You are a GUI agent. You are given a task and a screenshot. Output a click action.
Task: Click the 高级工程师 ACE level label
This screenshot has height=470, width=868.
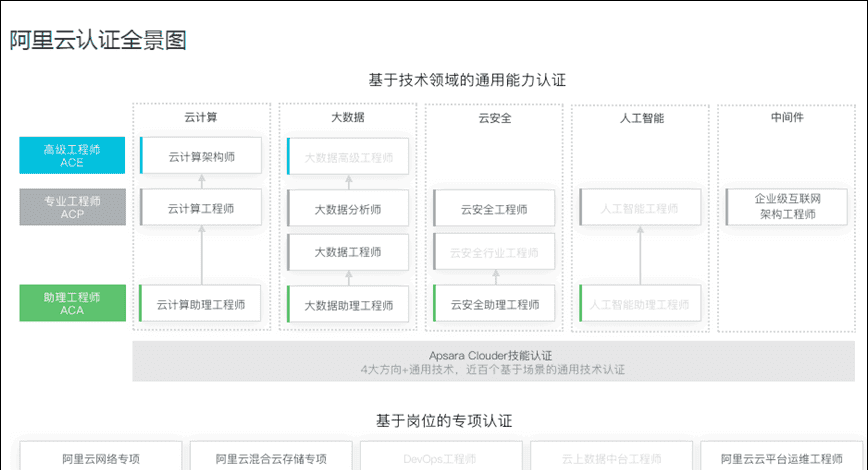coord(72,156)
